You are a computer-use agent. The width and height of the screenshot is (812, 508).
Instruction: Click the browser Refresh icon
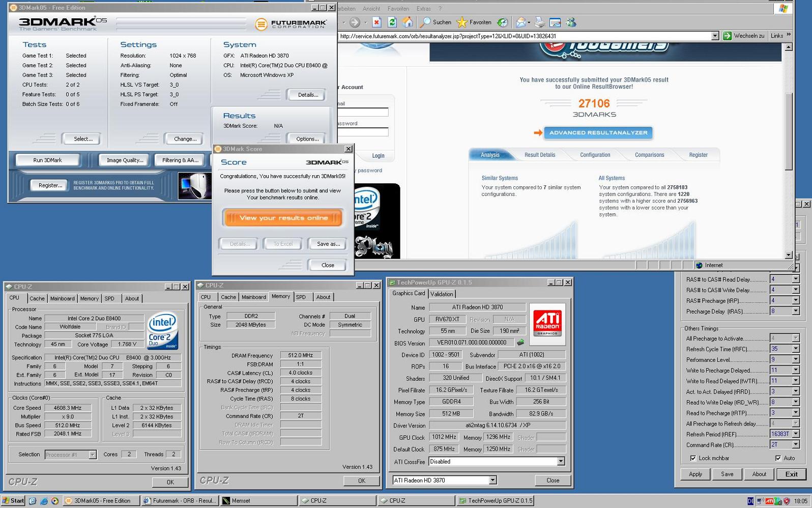click(x=392, y=22)
